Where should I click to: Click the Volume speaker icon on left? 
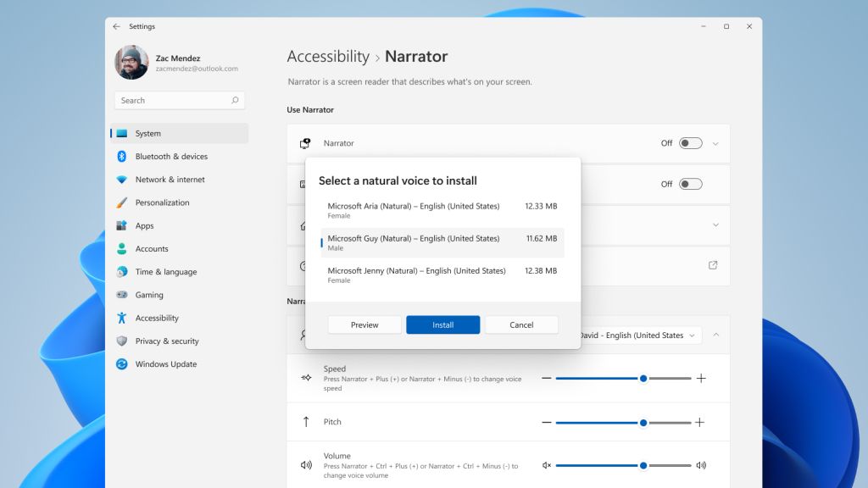click(x=306, y=465)
